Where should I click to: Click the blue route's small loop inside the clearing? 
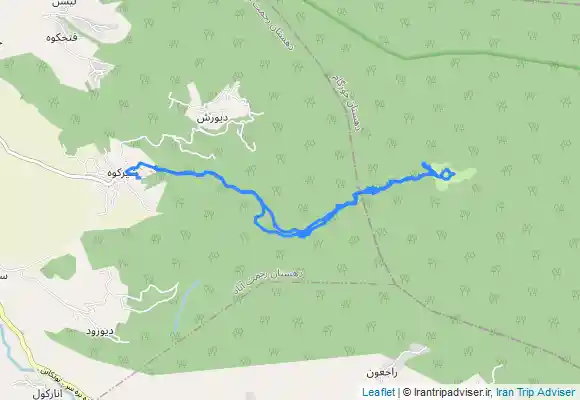coord(448,174)
